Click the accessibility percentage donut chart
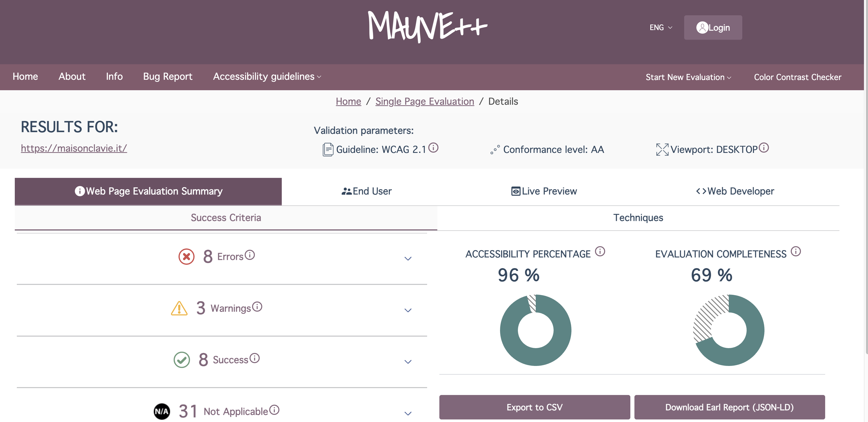 [535, 330]
